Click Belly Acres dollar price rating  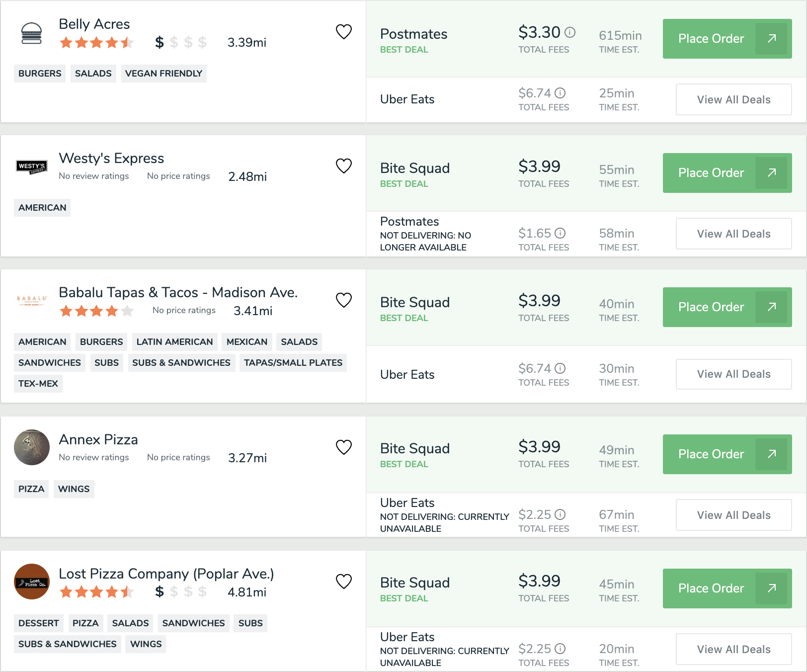click(x=180, y=43)
